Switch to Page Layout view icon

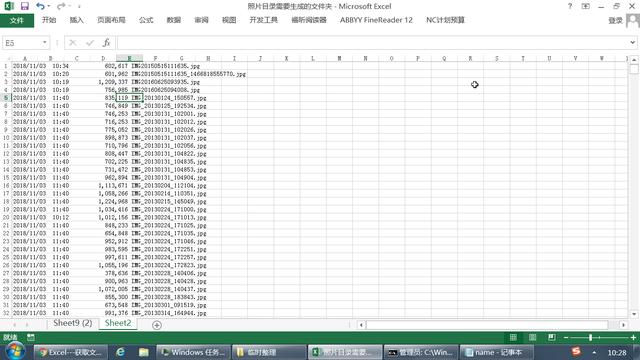[x=532, y=337]
